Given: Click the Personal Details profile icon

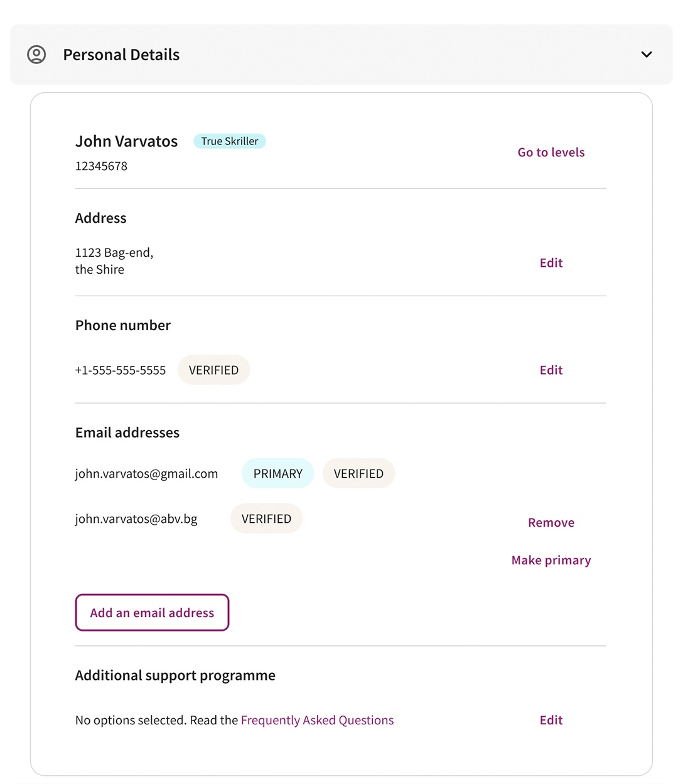Looking at the screenshot, I should (x=36, y=55).
